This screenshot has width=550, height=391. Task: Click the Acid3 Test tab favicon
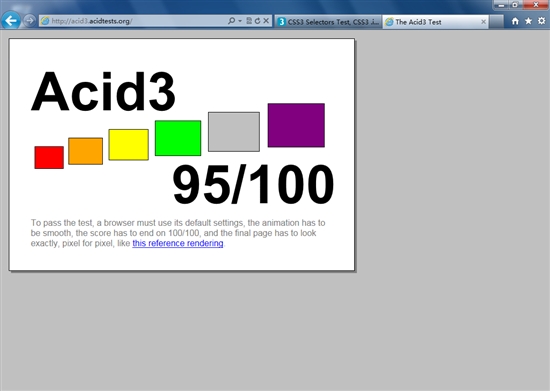(x=389, y=22)
